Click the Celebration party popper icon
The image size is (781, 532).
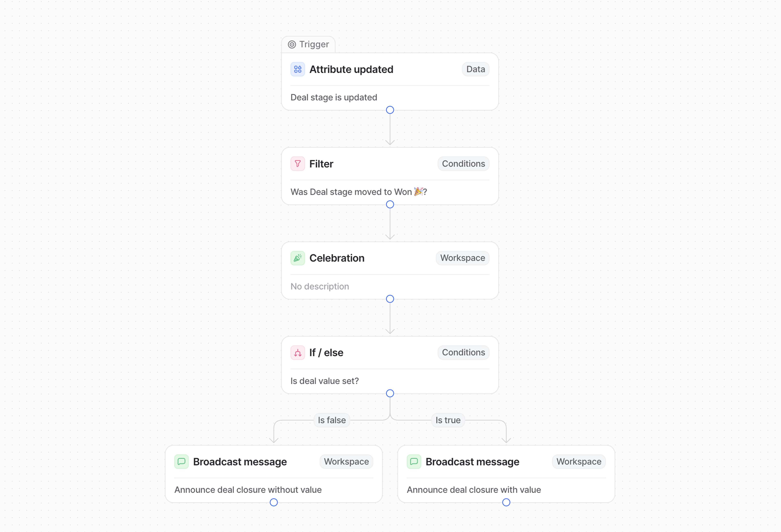click(297, 258)
